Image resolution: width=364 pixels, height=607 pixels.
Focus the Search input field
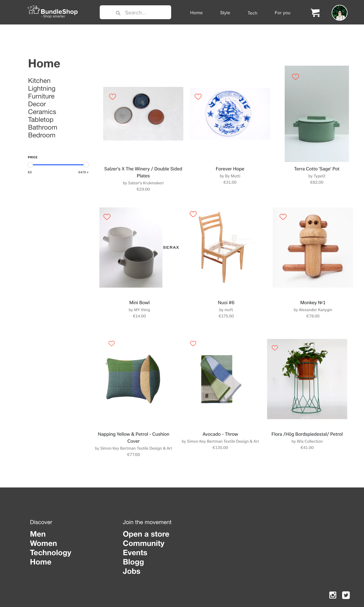[x=135, y=12]
